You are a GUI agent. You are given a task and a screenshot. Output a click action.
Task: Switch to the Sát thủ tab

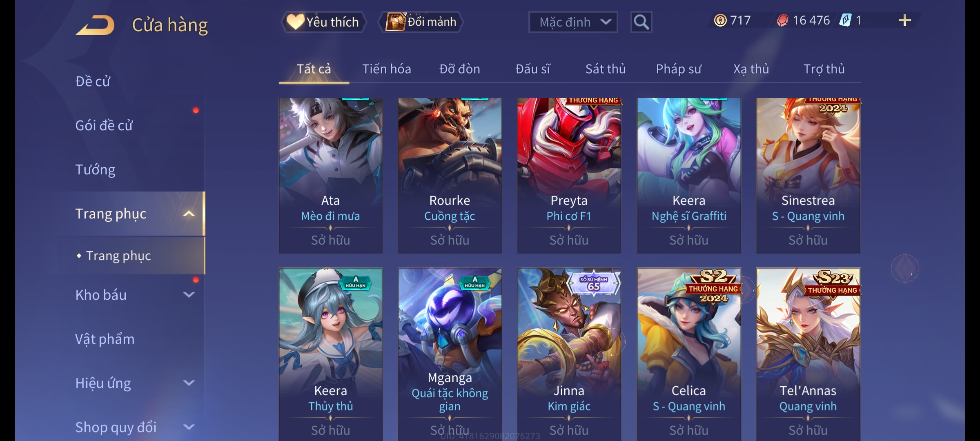606,69
